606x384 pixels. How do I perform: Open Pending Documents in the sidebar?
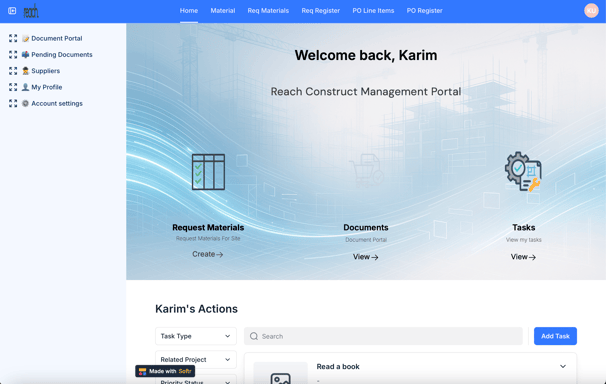[62, 54]
